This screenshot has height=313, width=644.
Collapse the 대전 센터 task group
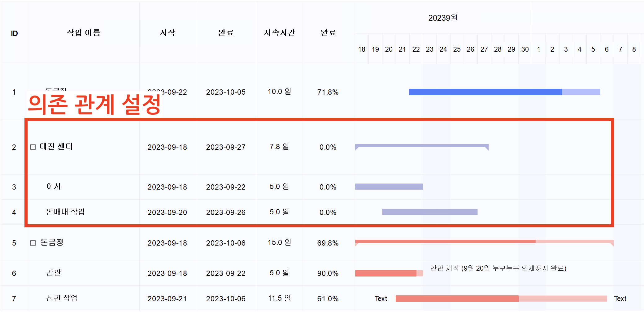coord(33,147)
